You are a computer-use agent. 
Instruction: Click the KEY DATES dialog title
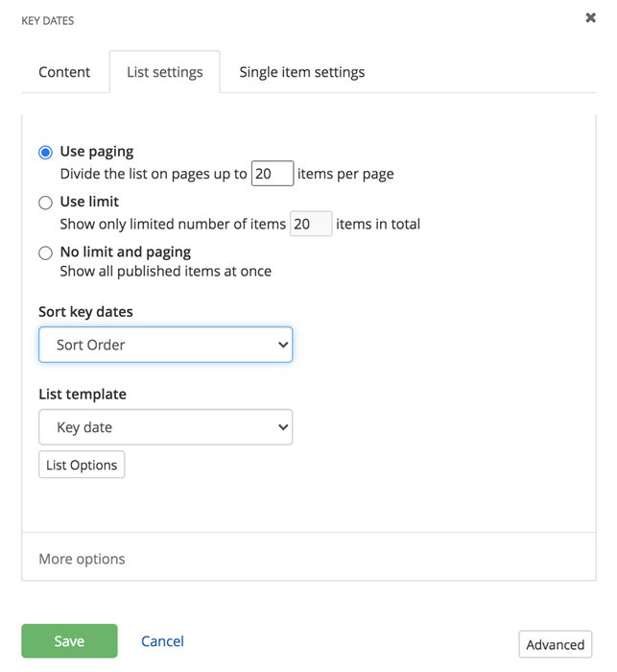tap(48, 20)
